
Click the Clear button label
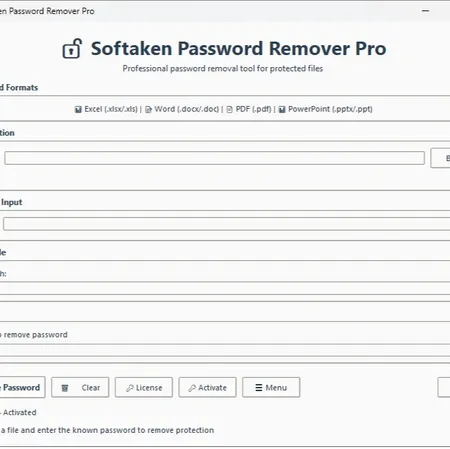91,388
